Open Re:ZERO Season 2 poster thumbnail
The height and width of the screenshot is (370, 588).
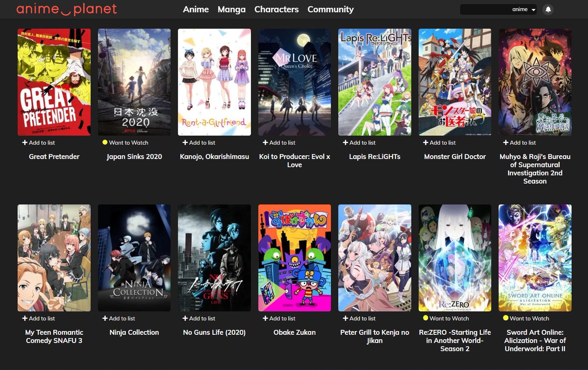tap(455, 258)
